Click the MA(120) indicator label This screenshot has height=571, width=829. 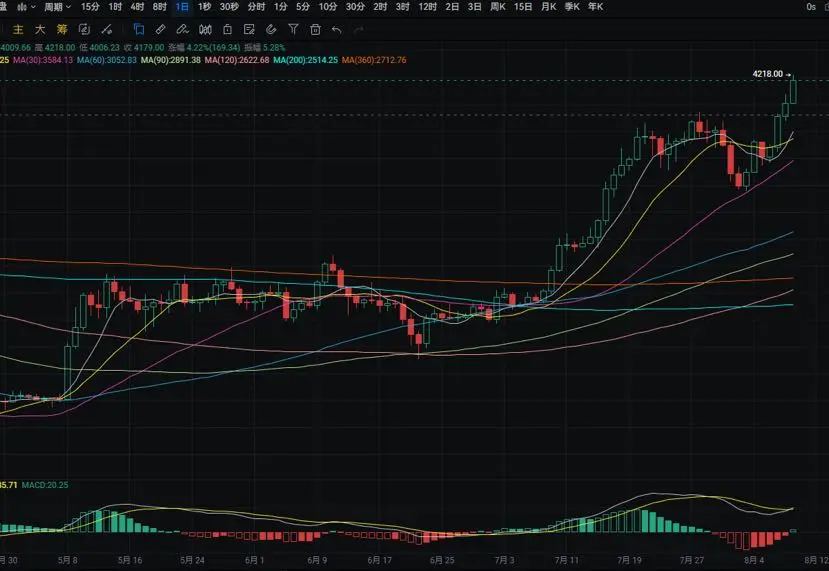(237, 60)
